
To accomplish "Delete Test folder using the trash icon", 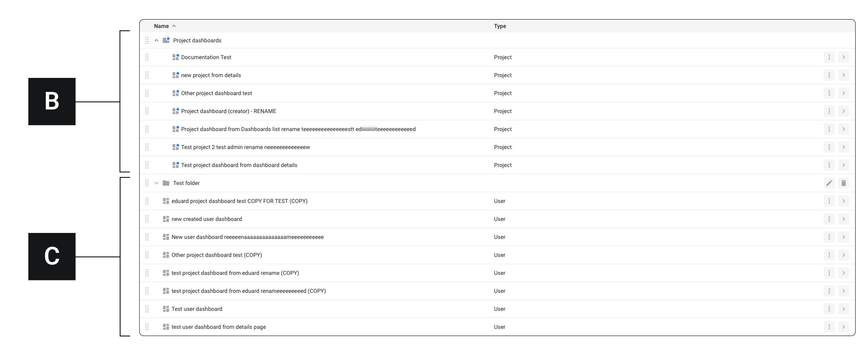I will point(843,183).
